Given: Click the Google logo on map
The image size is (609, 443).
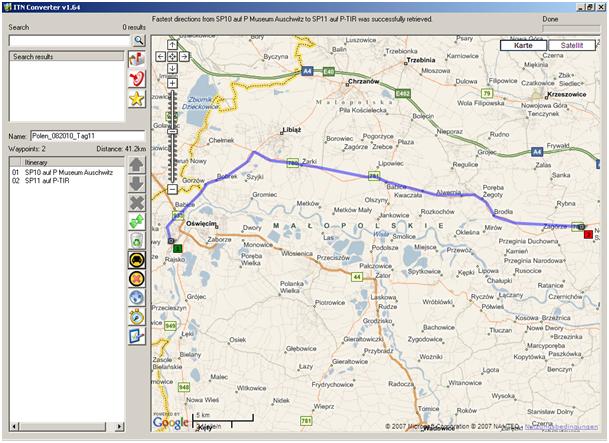Looking at the screenshot, I should (171, 422).
